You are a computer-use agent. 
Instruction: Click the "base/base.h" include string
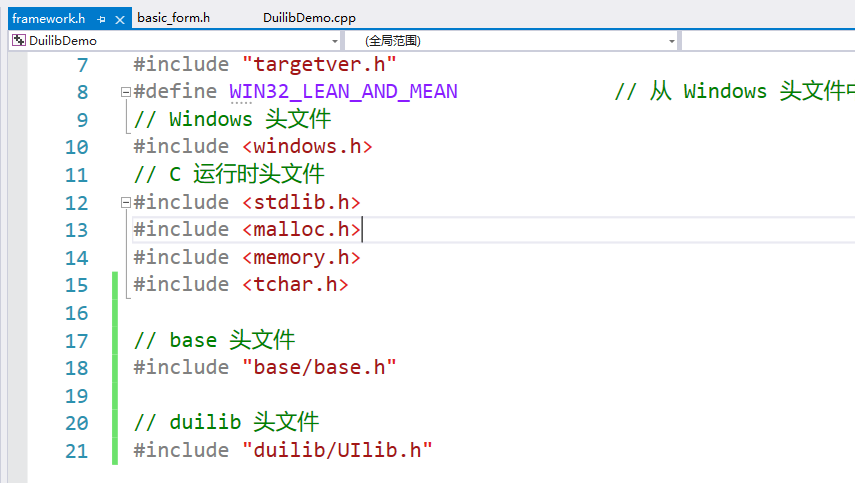tap(319, 367)
